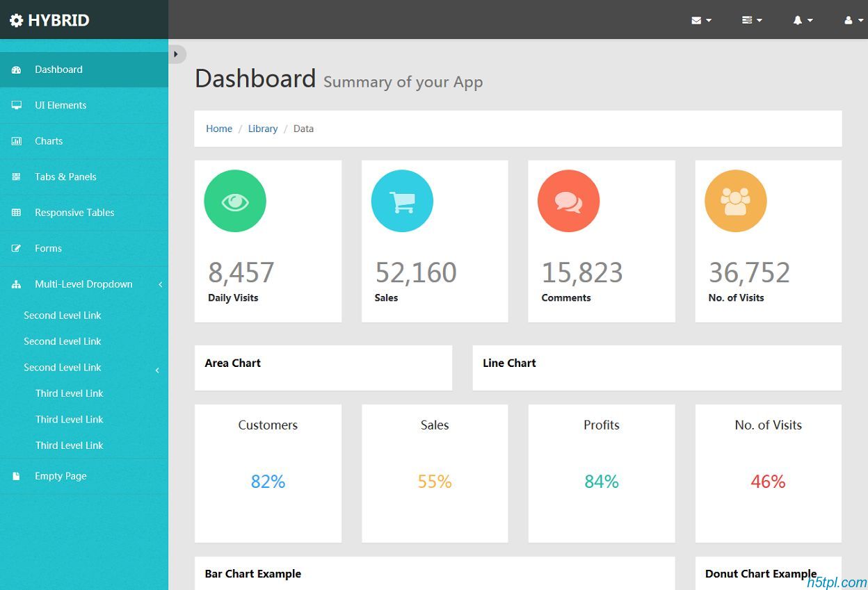Viewport: 868px width, 590px height.
Task: Click the Library breadcrumb link
Action: coord(263,129)
